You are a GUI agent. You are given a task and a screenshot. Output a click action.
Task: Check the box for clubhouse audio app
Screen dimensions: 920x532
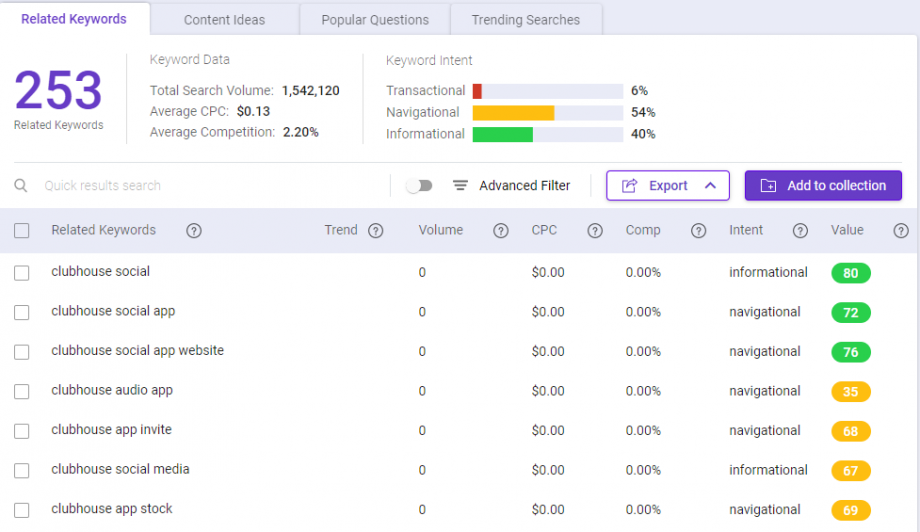point(22,391)
